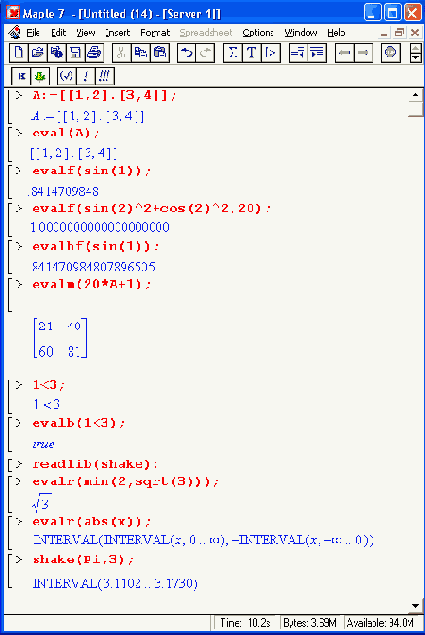Create a new worksheet via toolbar
The width and height of the screenshot is (425, 635).
(x=19, y=53)
